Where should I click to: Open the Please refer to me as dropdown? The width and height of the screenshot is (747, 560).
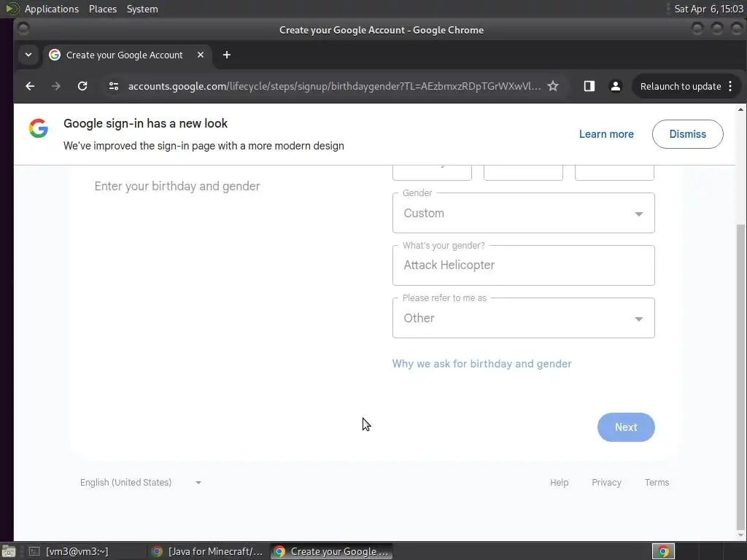pyautogui.click(x=524, y=318)
